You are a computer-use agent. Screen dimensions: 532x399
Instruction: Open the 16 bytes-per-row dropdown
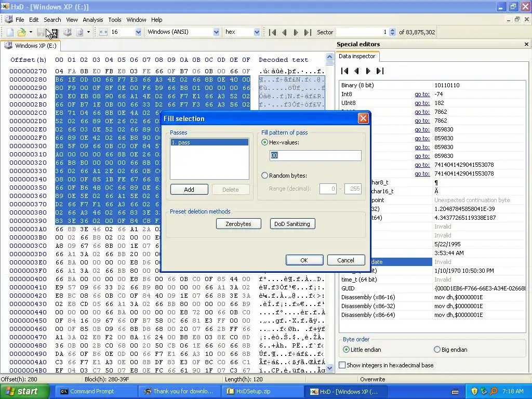coord(138,32)
